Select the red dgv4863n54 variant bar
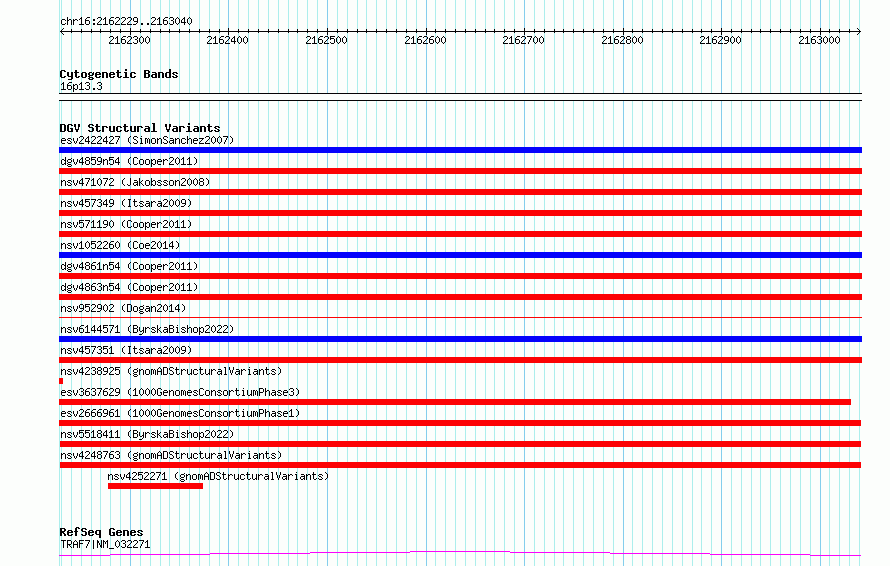The image size is (890, 566). 460,297
